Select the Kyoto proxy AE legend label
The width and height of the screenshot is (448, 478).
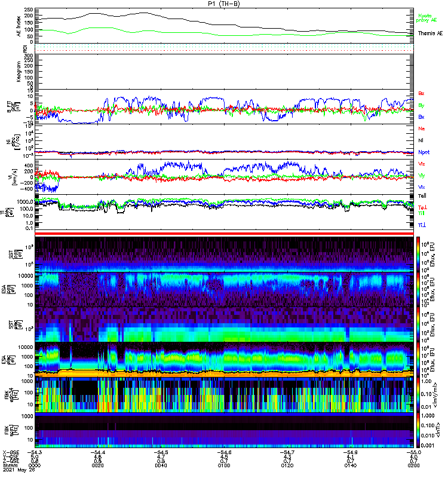tap(426, 18)
